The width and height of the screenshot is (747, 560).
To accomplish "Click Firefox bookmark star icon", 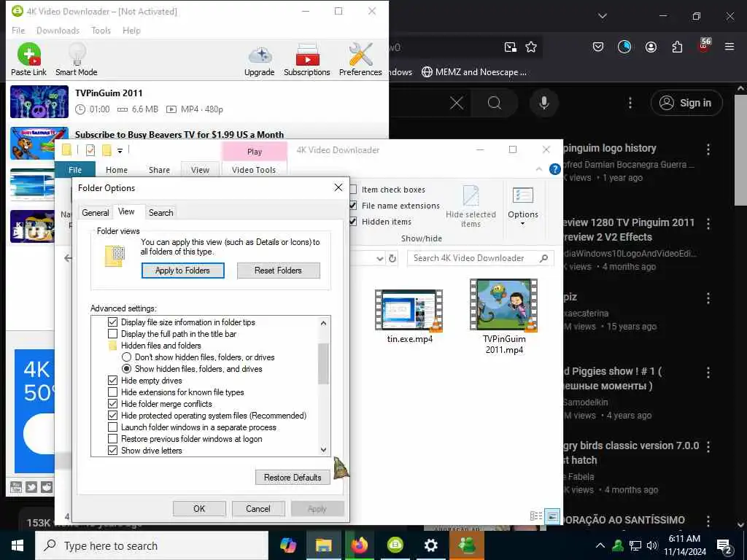I will [531, 47].
